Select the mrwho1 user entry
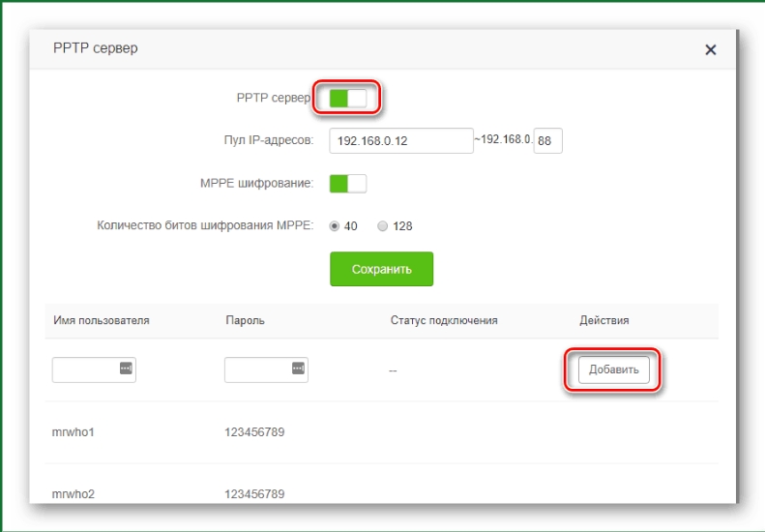Image resolution: width=765 pixels, height=532 pixels. coord(73,431)
